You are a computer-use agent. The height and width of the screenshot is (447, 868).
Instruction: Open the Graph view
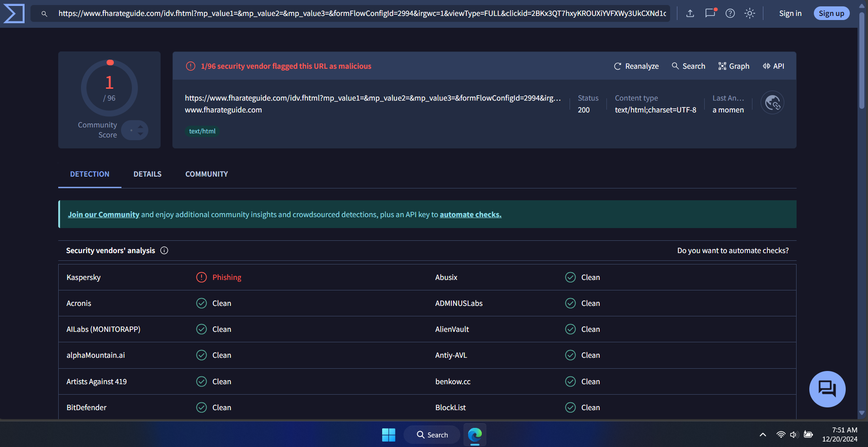click(x=734, y=66)
